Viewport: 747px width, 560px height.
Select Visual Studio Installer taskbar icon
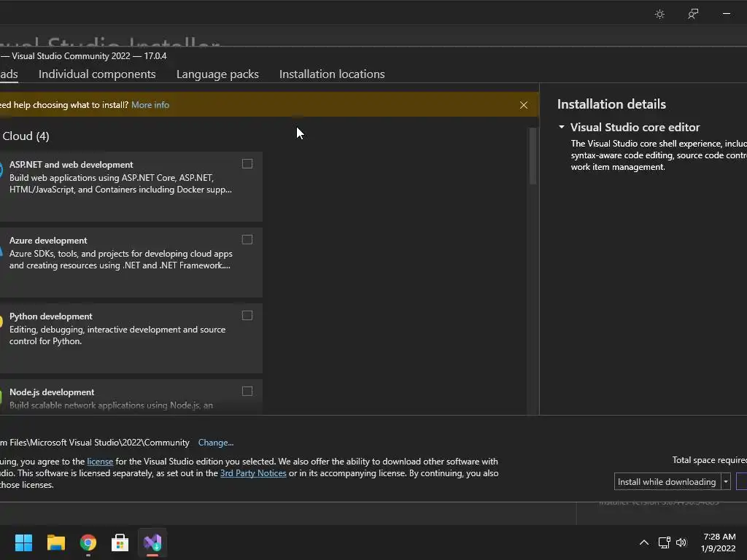152,542
